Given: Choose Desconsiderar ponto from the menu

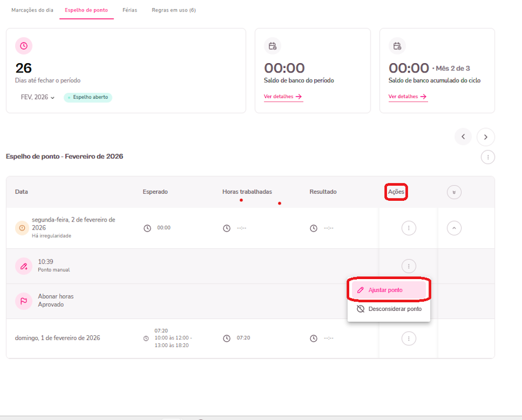Looking at the screenshot, I should pyautogui.click(x=389, y=309).
